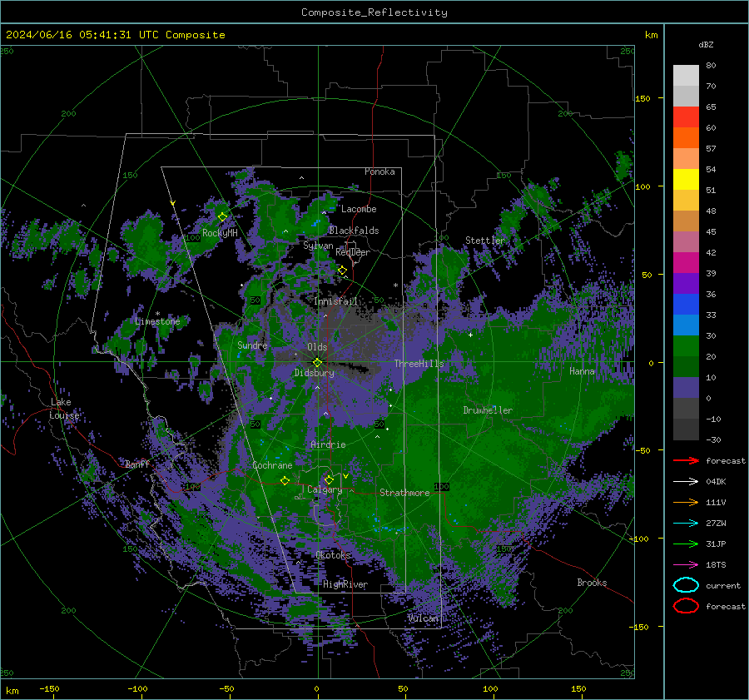Click the Limestone label
The width and height of the screenshot is (749, 700).
[157, 321]
